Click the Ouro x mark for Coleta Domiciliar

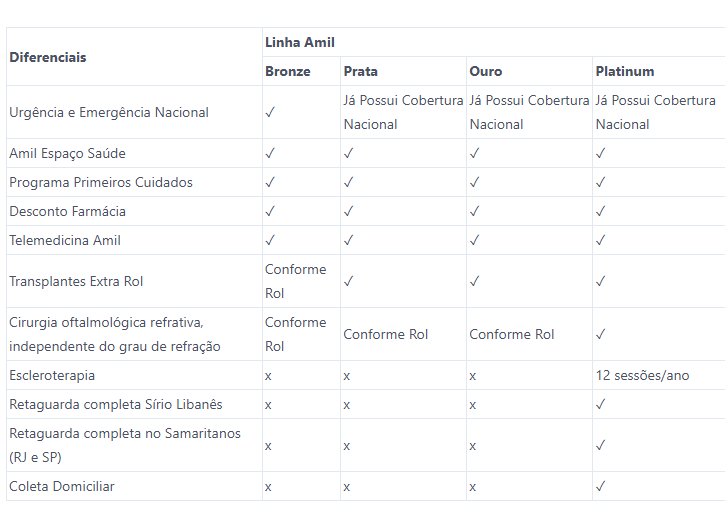[473, 487]
